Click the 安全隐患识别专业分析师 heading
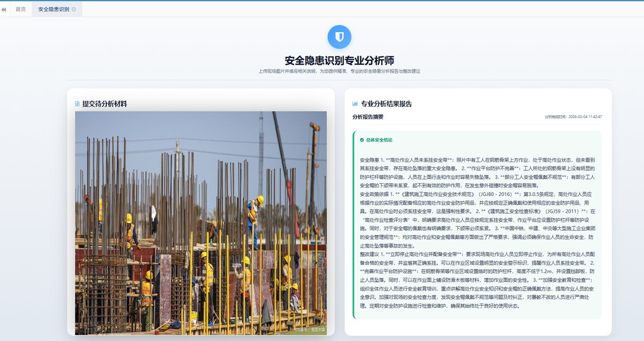This screenshot has height=341, width=644. (x=339, y=61)
